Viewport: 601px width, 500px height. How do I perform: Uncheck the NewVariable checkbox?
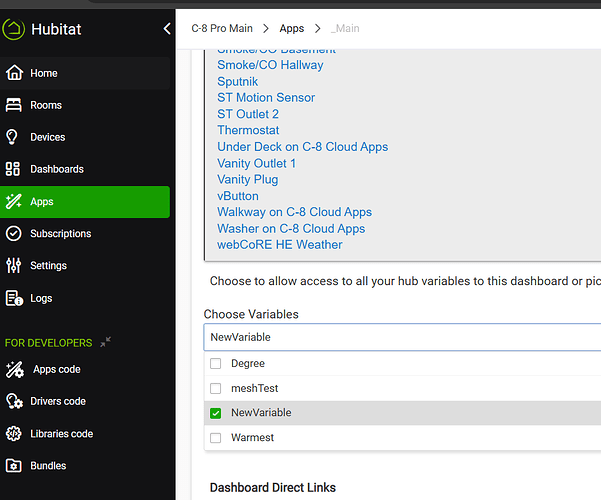(215, 412)
